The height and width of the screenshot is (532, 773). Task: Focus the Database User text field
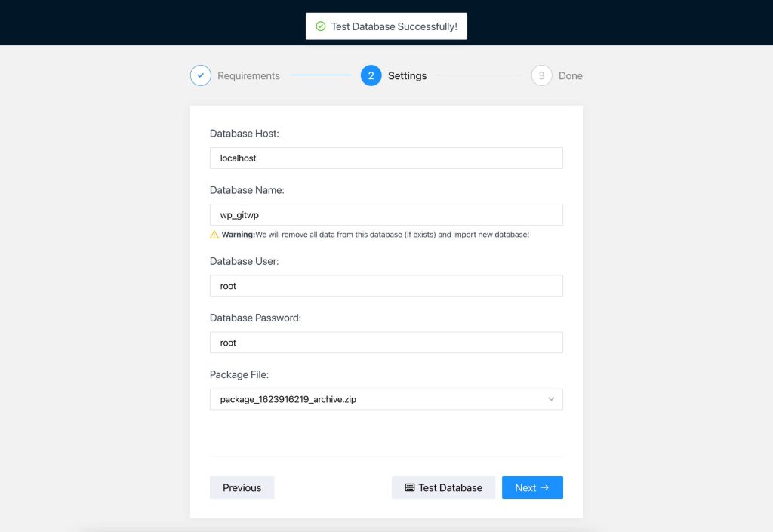tap(386, 286)
